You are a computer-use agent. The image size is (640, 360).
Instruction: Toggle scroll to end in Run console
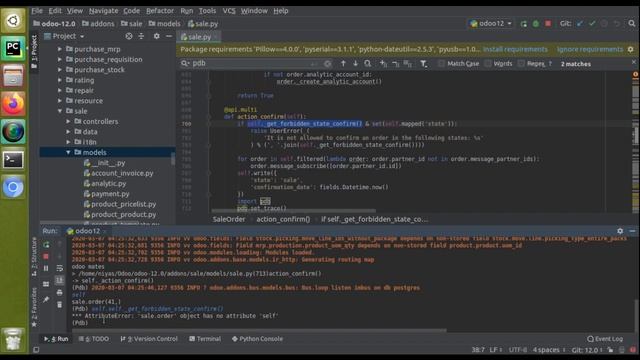pos(60,280)
